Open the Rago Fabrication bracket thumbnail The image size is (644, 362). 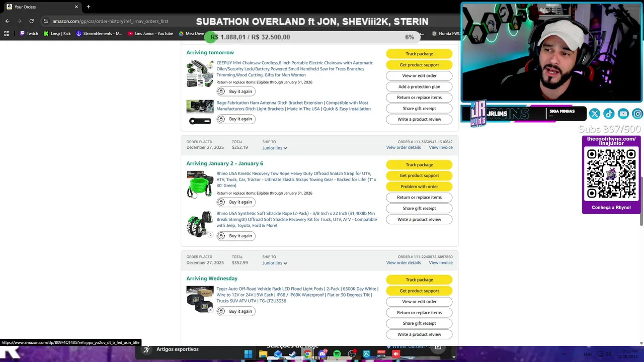coord(200,112)
